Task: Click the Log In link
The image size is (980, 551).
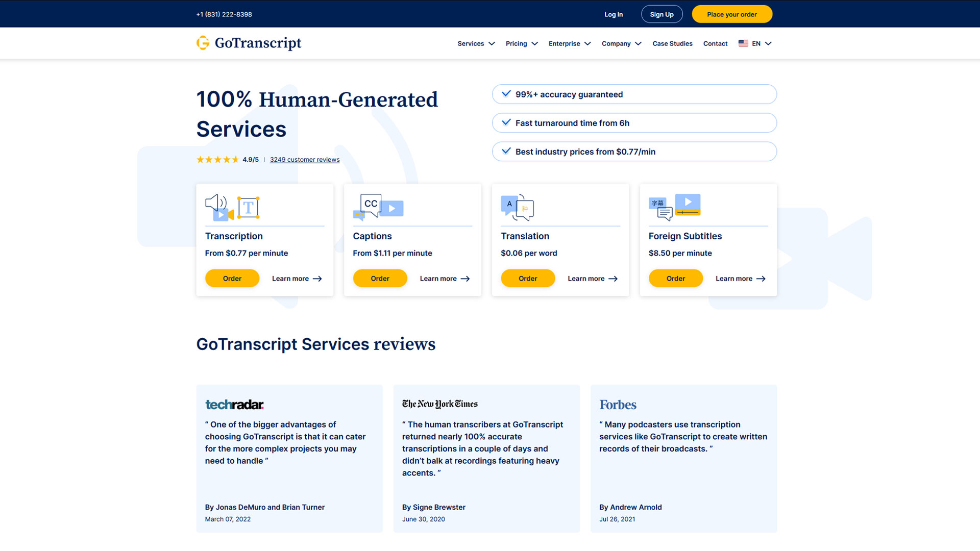Action: click(x=614, y=14)
